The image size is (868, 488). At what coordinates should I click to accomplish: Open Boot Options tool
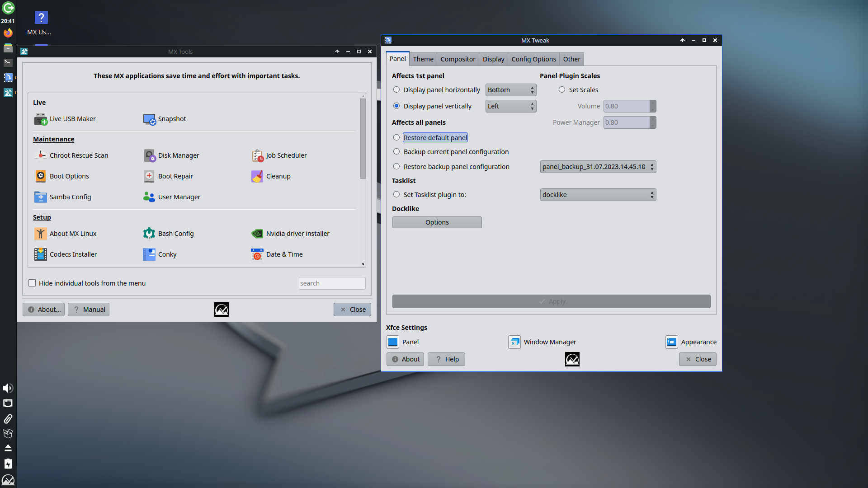[61, 176]
